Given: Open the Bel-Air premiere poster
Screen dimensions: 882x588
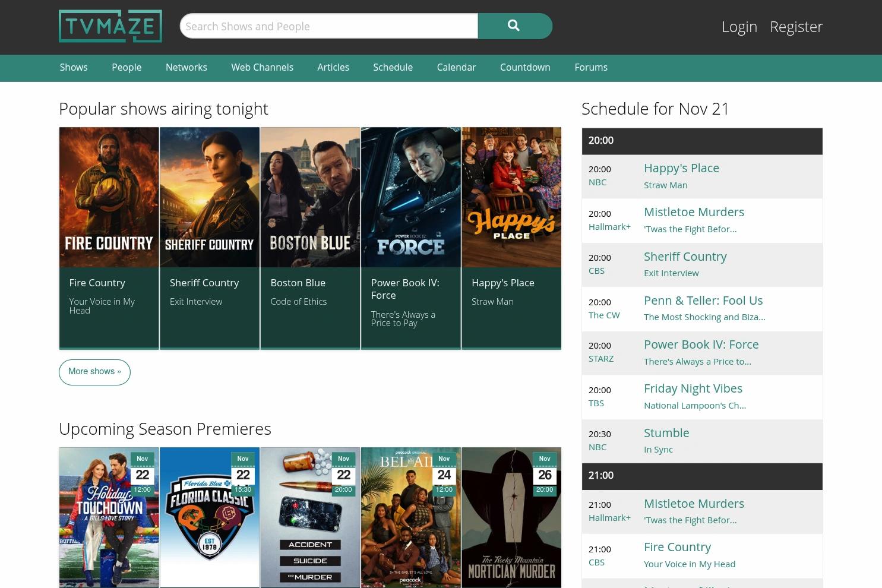Looking at the screenshot, I should click(x=411, y=517).
